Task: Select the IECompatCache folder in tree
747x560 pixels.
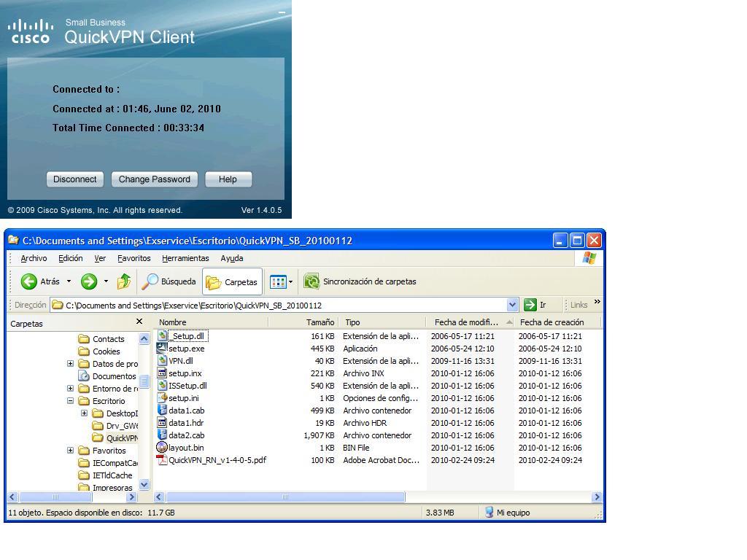Action: coord(108,463)
